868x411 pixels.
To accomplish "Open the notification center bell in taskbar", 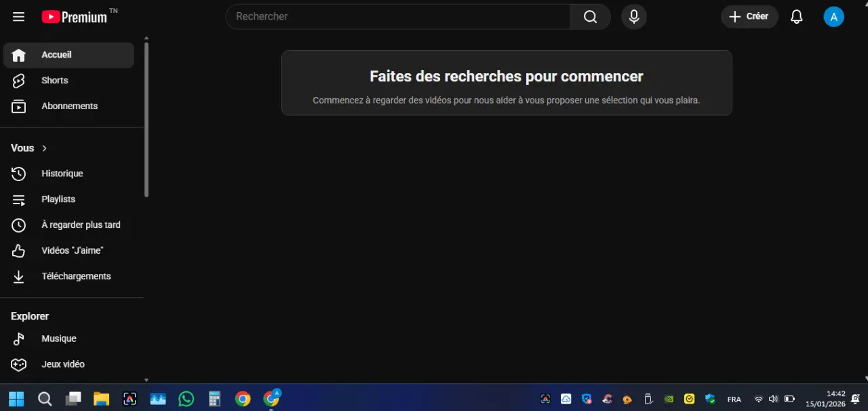I will coord(856,399).
